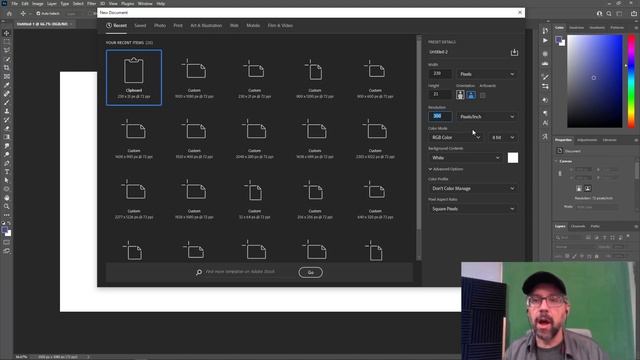Switch to the Photo tab
This screenshot has height=360, width=640.
point(160,26)
